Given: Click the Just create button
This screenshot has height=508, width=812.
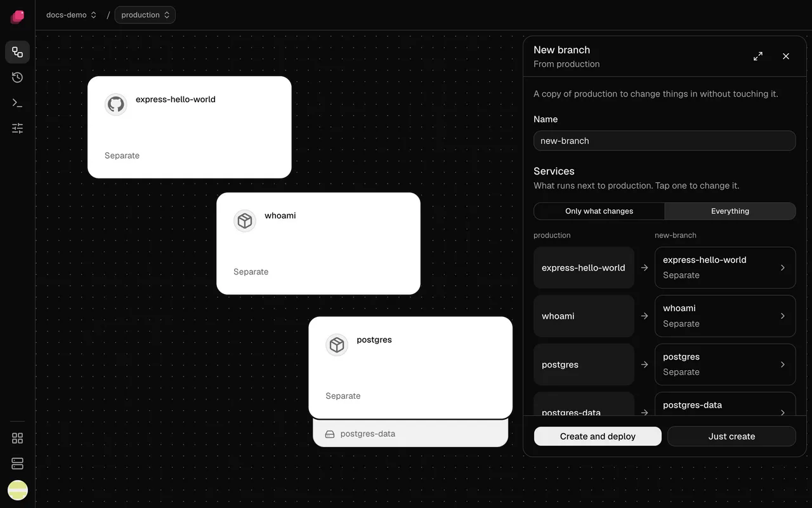Looking at the screenshot, I should (x=731, y=436).
